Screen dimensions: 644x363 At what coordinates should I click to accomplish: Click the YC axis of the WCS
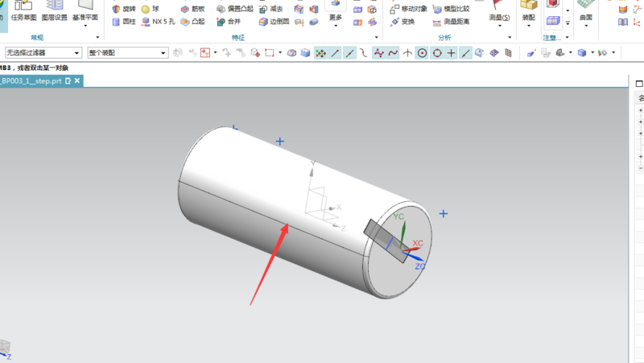point(402,232)
